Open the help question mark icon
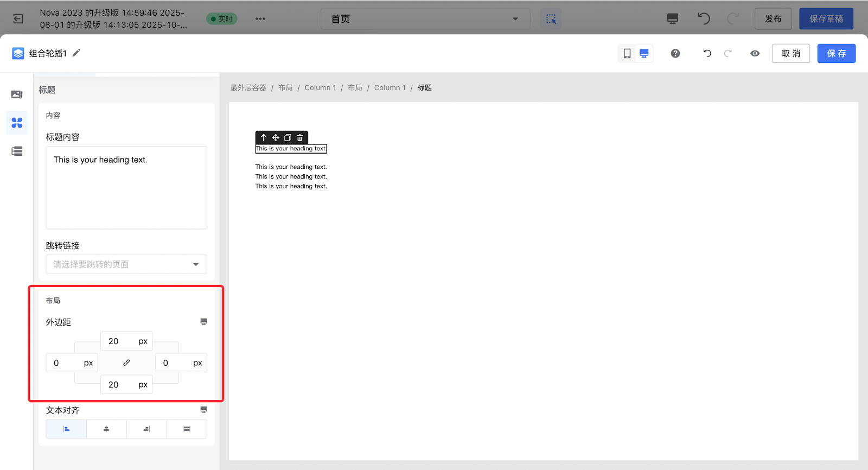Screen dimensions: 868x470 [x=675, y=53]
